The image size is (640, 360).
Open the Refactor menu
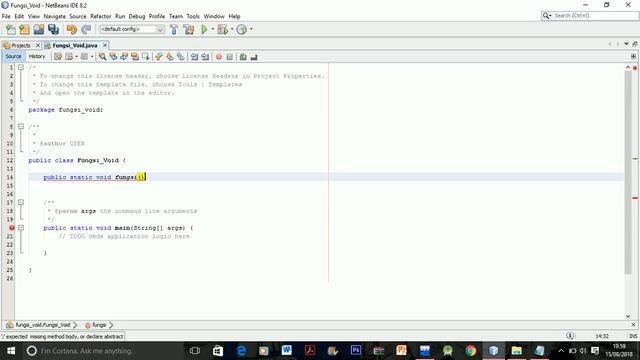[100, 16]
